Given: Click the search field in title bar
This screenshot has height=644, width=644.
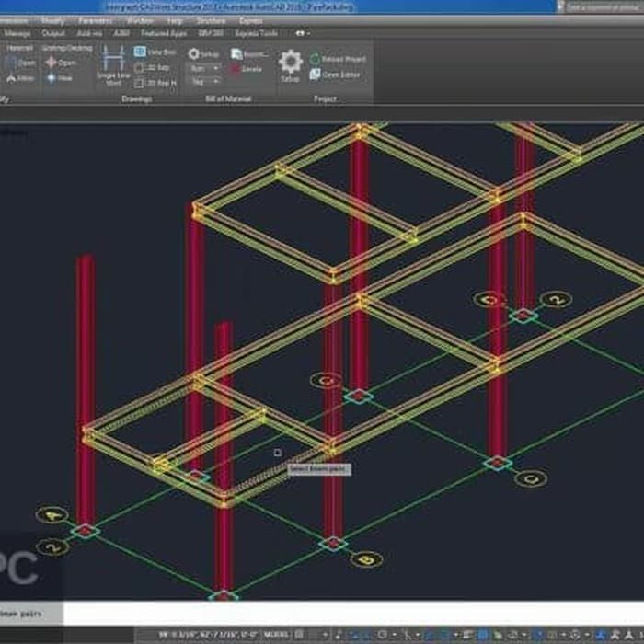Looking at the screenshot, I should pos(602,6).
